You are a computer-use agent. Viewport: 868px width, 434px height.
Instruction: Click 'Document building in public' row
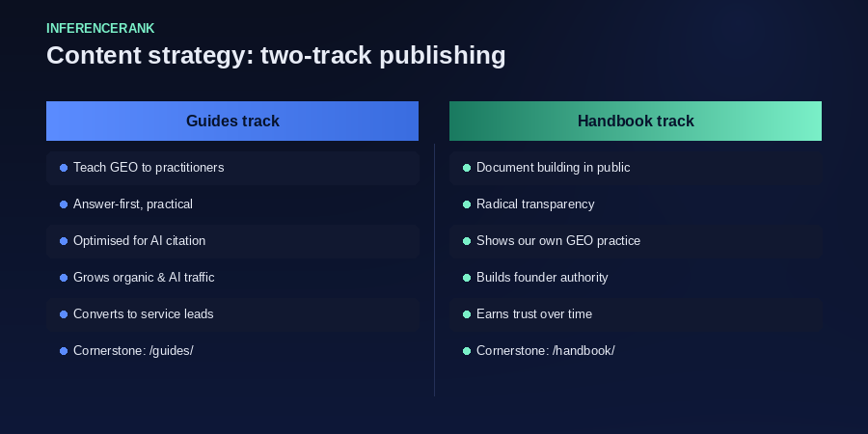point(636,168)
